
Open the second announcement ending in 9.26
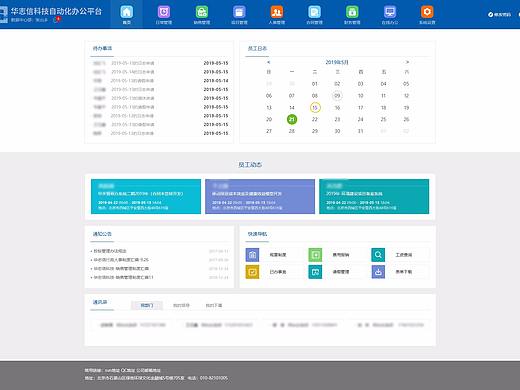click(x=120, y=260)
